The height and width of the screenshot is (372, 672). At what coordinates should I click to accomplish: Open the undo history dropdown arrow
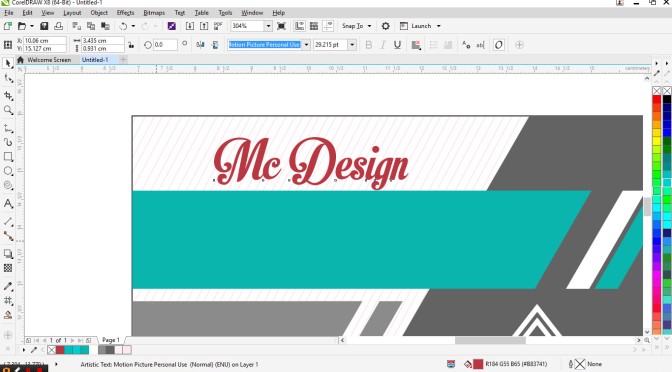[133, 26]
